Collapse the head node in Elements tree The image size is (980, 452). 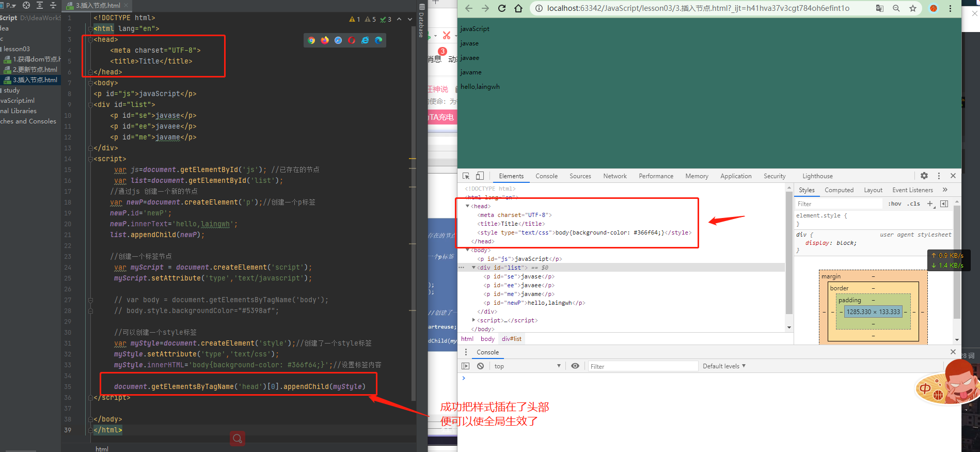(x=468, y=206)
